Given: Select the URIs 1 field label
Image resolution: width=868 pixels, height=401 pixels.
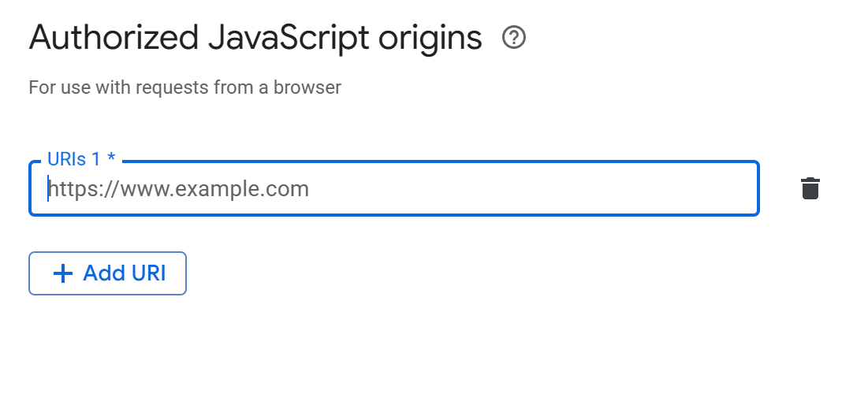Looking at the screenshot, I should [74, 159].
